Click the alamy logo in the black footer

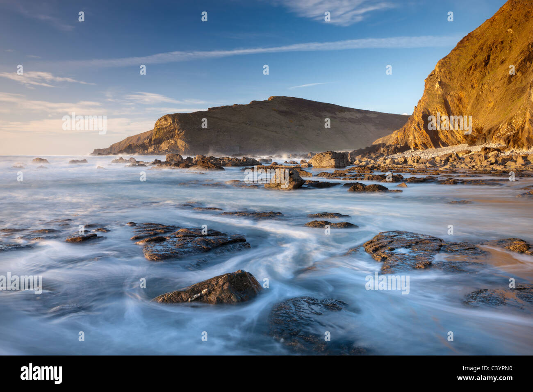[41, 374]
